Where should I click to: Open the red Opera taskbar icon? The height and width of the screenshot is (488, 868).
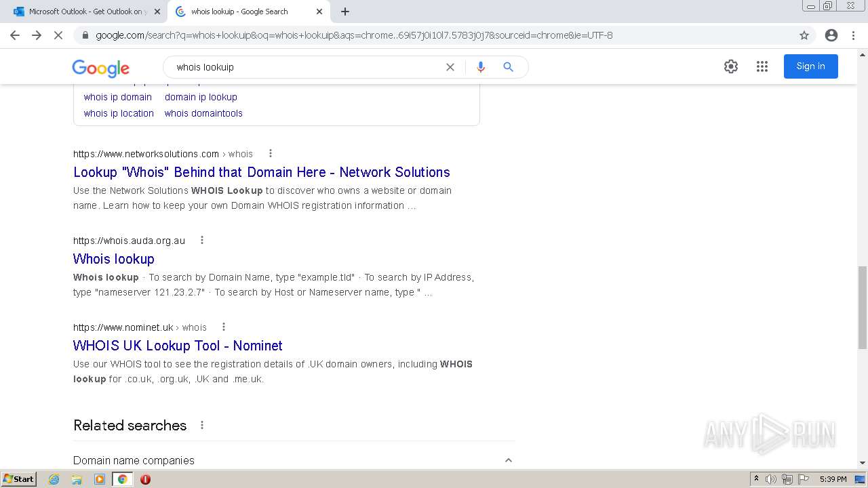(x=145, y=479)
